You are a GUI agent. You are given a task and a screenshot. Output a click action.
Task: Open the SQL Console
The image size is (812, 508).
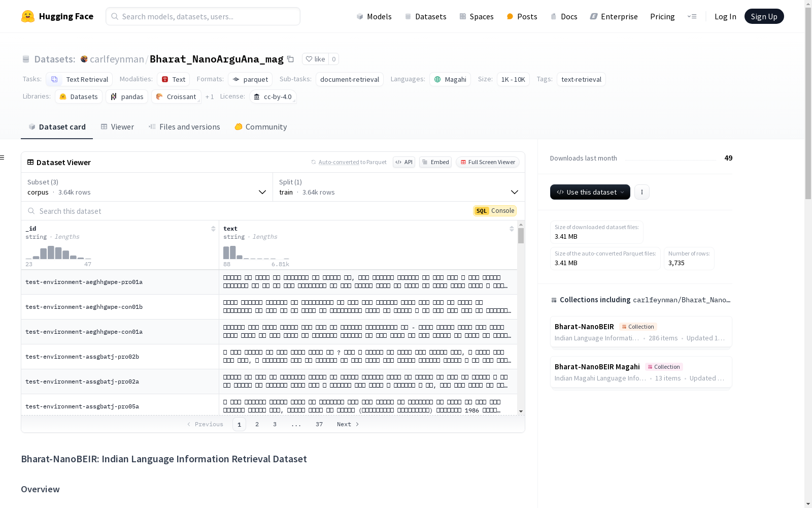(x=495, y=211)
